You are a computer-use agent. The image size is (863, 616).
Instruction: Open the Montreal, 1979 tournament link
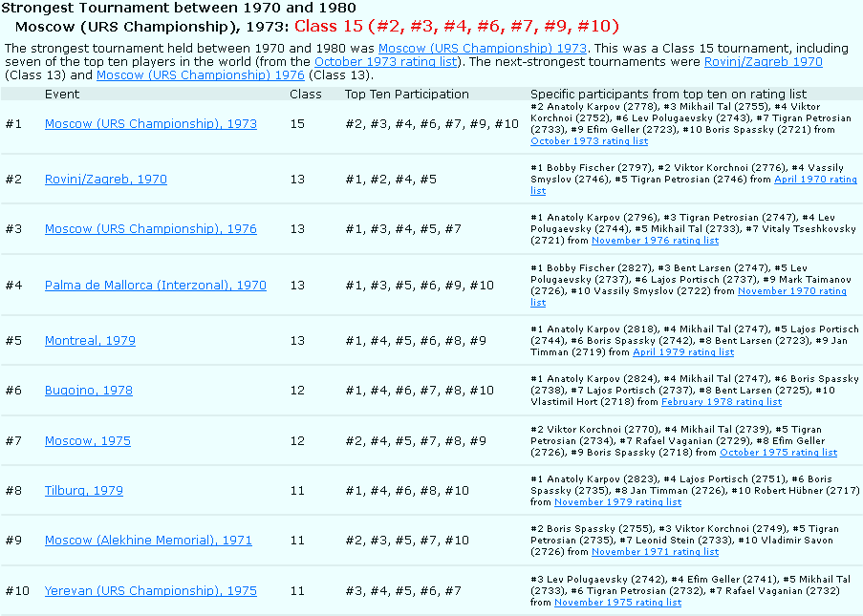click(x=90, y=340)
